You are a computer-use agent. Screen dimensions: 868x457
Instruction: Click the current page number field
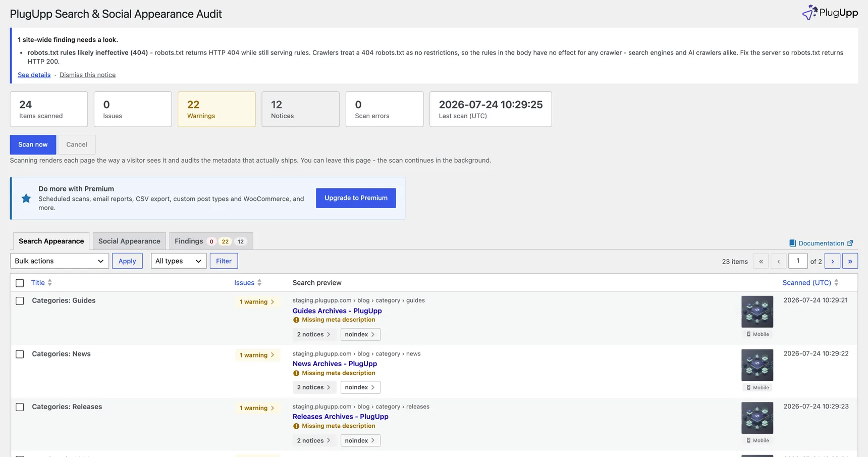tap(798, 261)
